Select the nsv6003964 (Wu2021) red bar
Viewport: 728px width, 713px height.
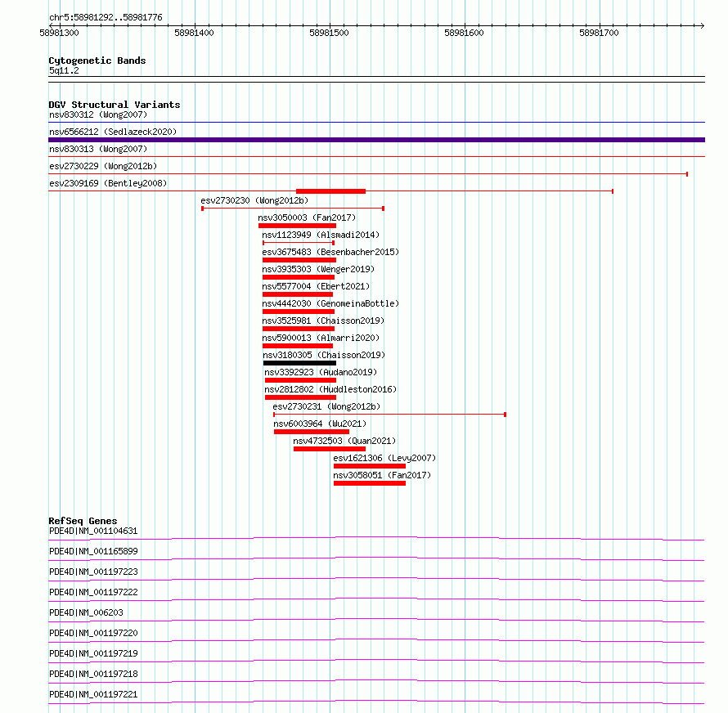[312, 432]
